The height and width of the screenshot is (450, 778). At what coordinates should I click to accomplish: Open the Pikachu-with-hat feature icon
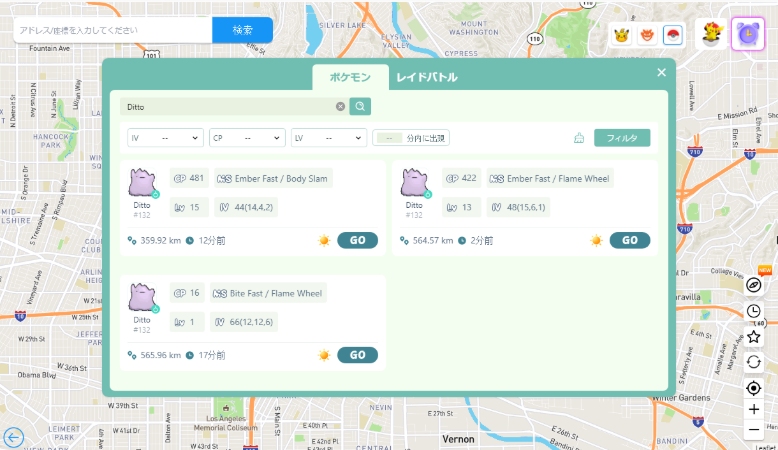coord(713,34)
